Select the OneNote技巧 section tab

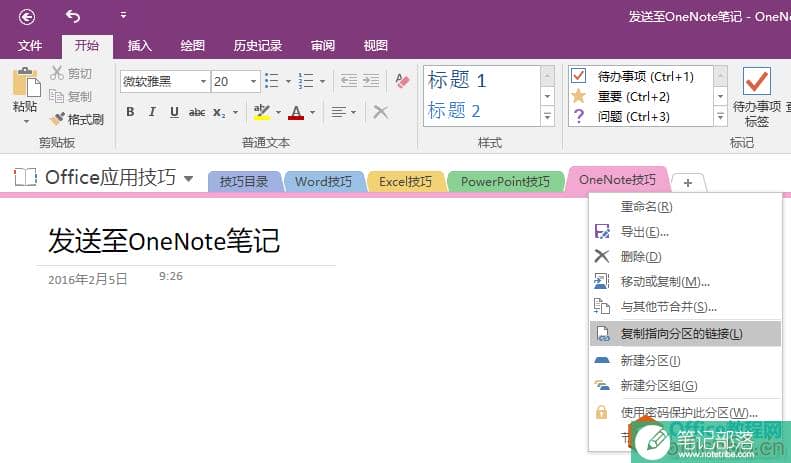click(617, 180)
